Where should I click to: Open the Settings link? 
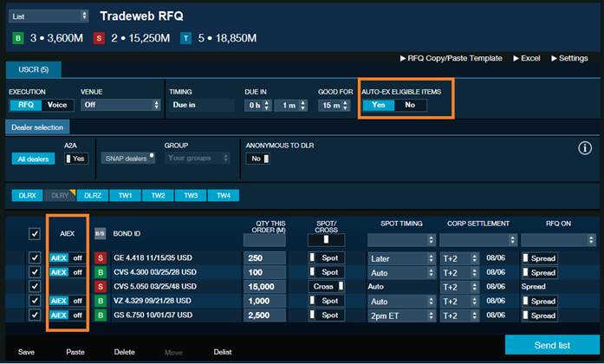click(569, 58)
